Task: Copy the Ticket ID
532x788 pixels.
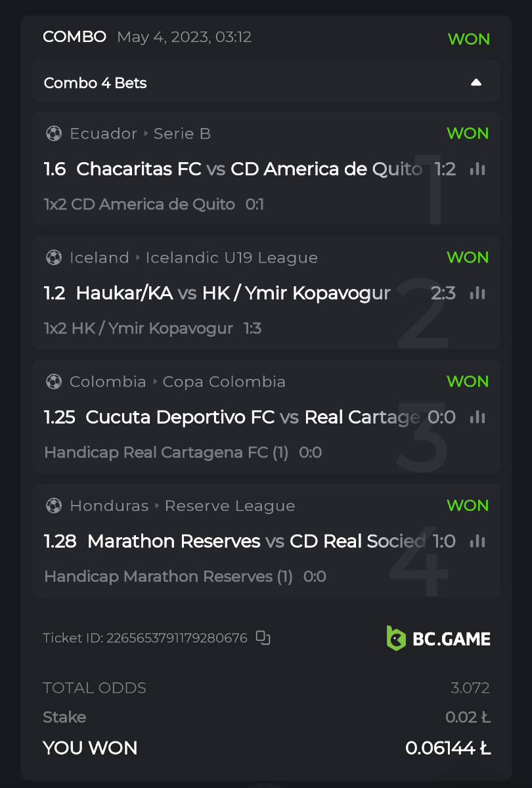Action: 263,638
